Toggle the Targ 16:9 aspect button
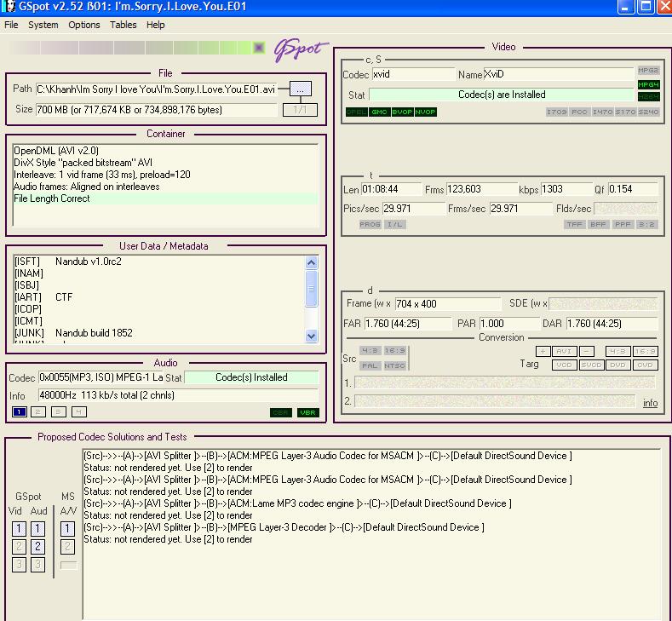Viewport: 672px width, 621px height. click(x=645, y=352)
